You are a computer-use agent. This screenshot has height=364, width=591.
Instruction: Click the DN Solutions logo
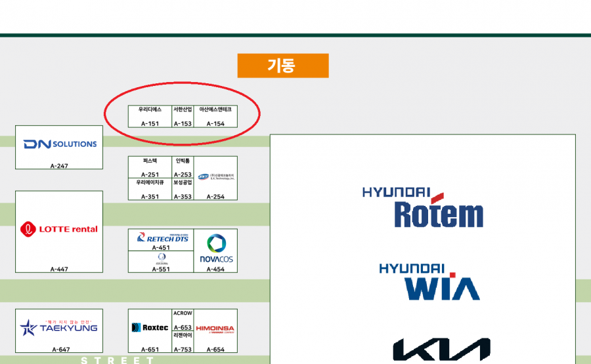60,144
